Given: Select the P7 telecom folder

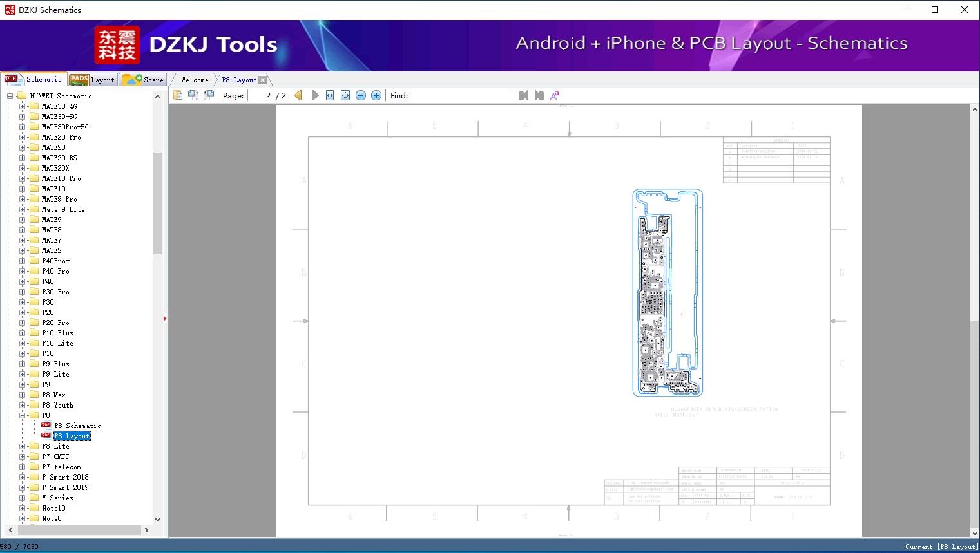Looking at the screenshot, I should [x=61, y=467].
